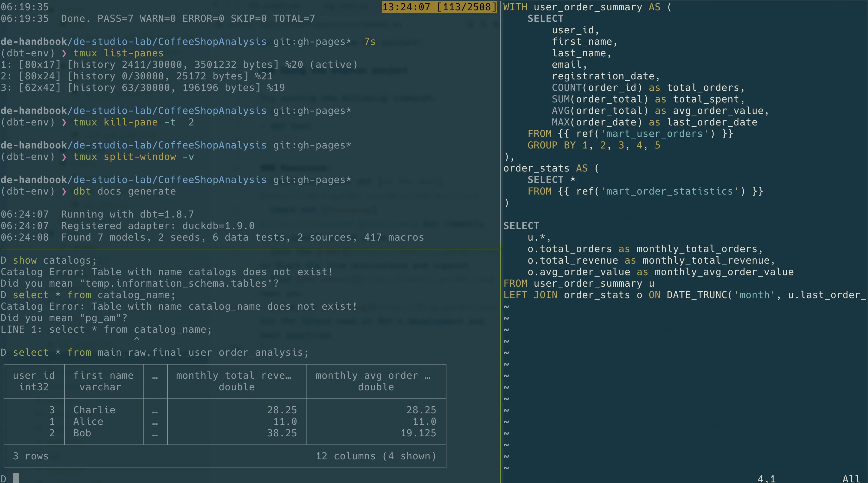This screenshot has width=868, height=483.
Task: Click 'order_stats AS (' line
Action: point(551,168)
